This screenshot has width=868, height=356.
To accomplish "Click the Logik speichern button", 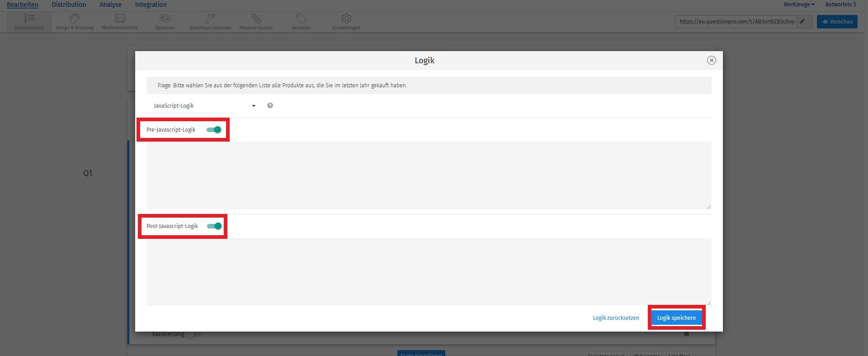I will pyautogui.click(x=676, y=318).
